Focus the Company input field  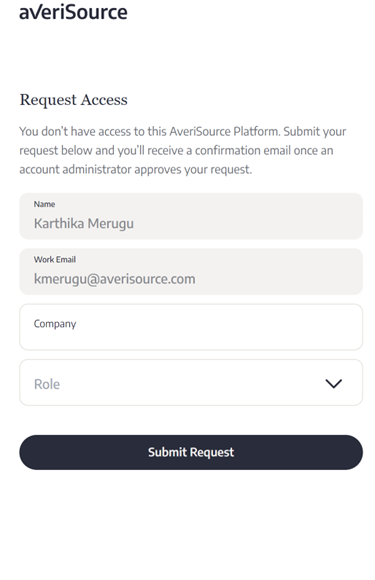click(191, 327)
